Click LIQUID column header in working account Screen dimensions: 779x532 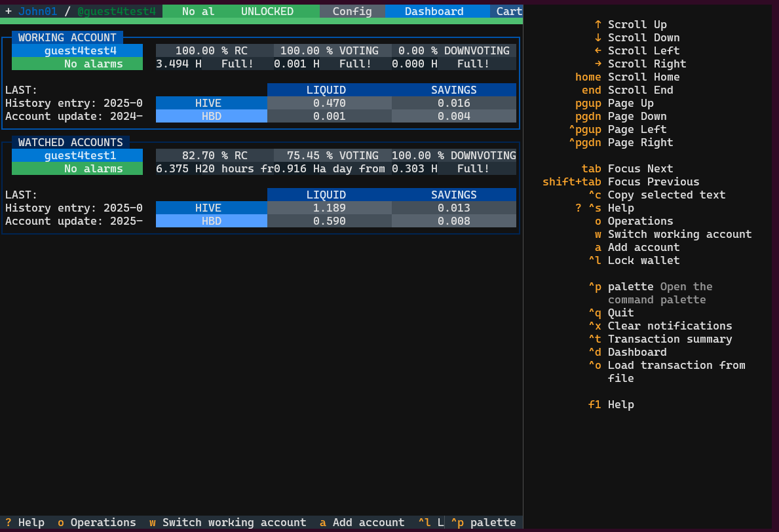(x=330, y=90)
